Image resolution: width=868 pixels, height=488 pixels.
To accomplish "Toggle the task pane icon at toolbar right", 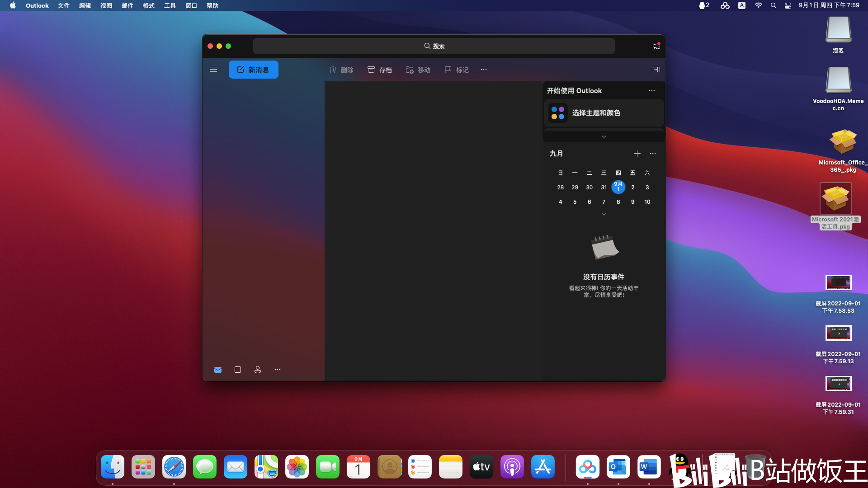I will (656, 70).
